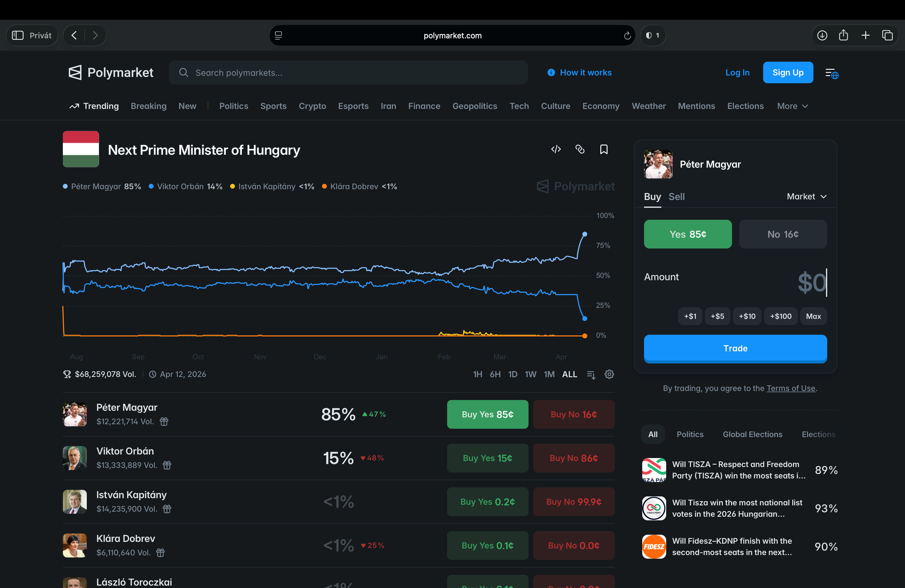Click the chart sort/filter lines icon
905x588 pixels.
[591, 375]
